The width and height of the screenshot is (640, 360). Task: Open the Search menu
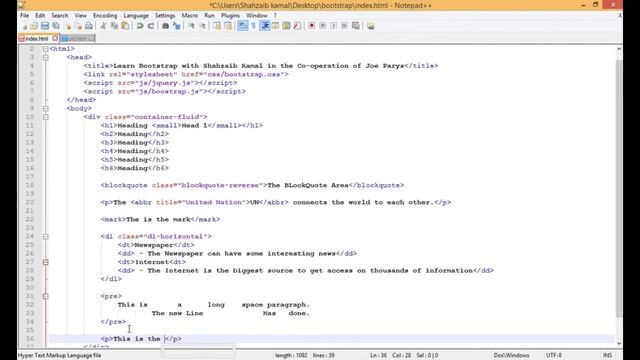(x=60, y=16)
